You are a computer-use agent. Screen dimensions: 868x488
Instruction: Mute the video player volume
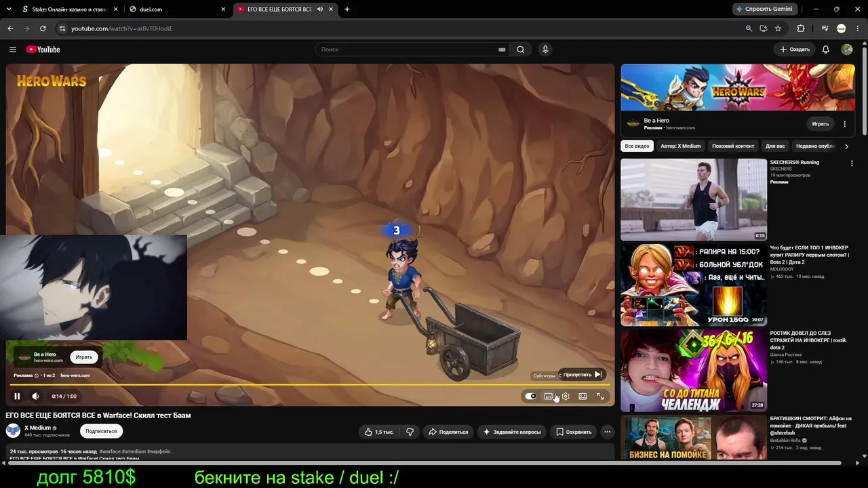click(x=35, y=396)
